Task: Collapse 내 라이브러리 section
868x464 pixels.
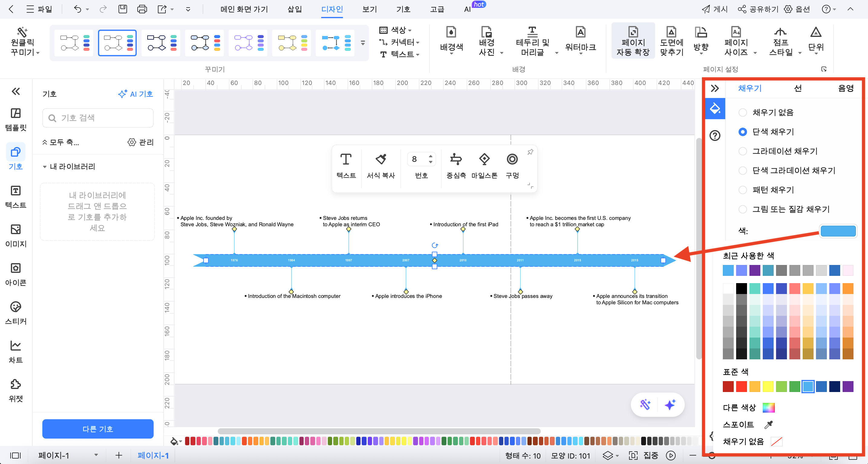Action: pyautogui.click(x=45, y=167)
